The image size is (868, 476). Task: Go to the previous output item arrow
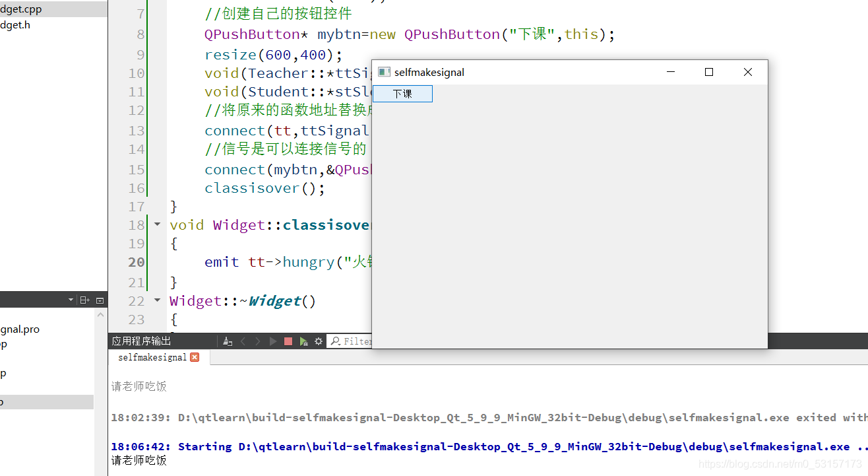coord(243,341)
